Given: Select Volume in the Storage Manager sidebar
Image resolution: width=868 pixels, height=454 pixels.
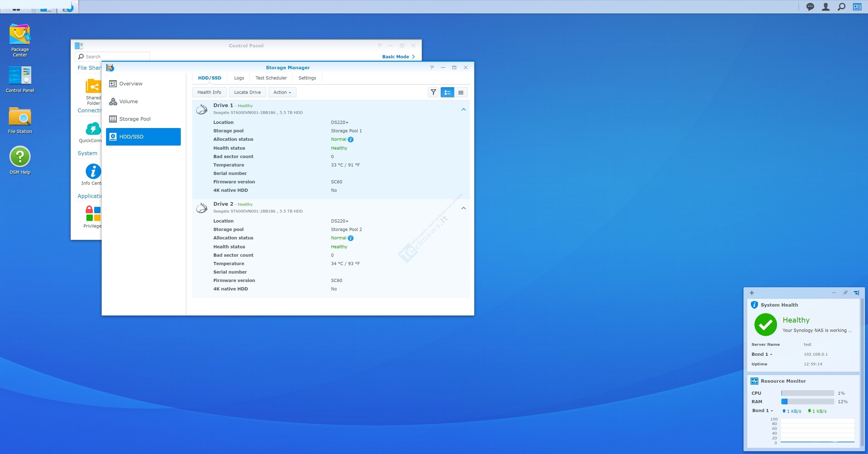Looking at the screenshot, I should pos(143,101).
